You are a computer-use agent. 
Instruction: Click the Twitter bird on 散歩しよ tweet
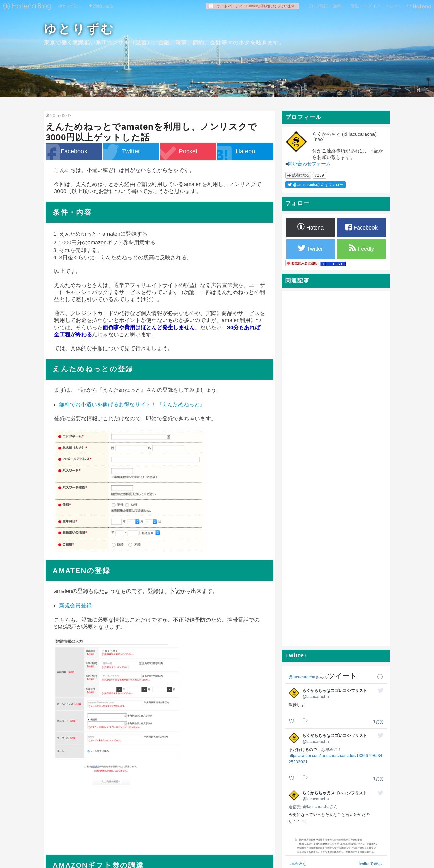tap(380, 690)
